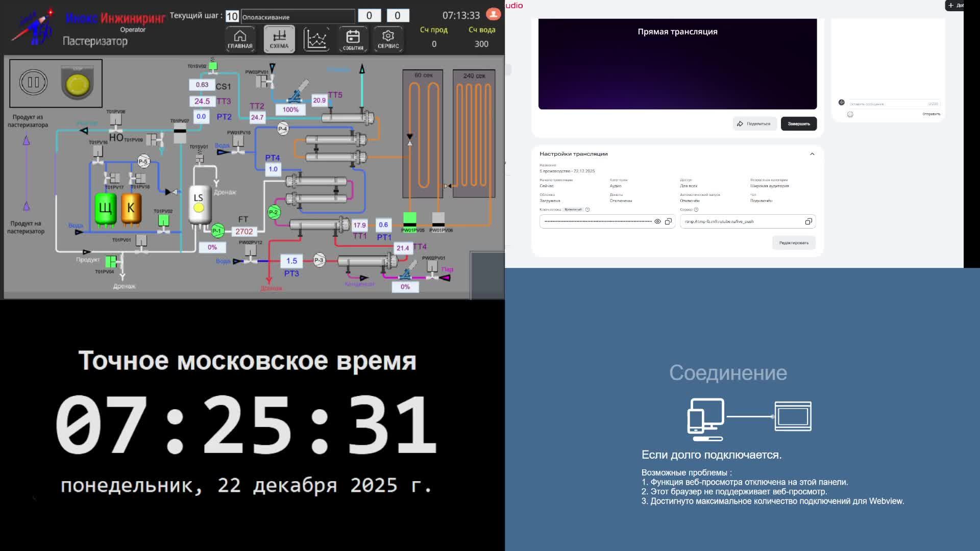Click the stream key help question mark
This screenshot has height=551, width=980.
tap(587, 210)
